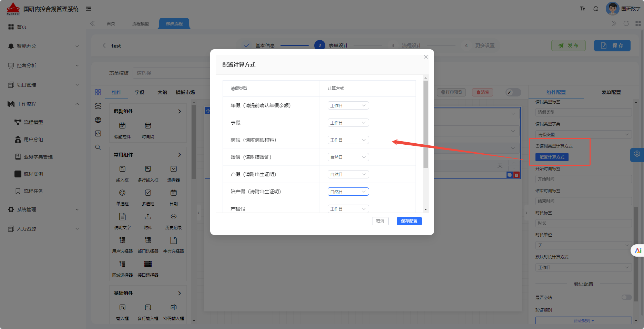Select 假勤控件 component icon
Viewport: 644px width, 329px height.
(122, 126)
